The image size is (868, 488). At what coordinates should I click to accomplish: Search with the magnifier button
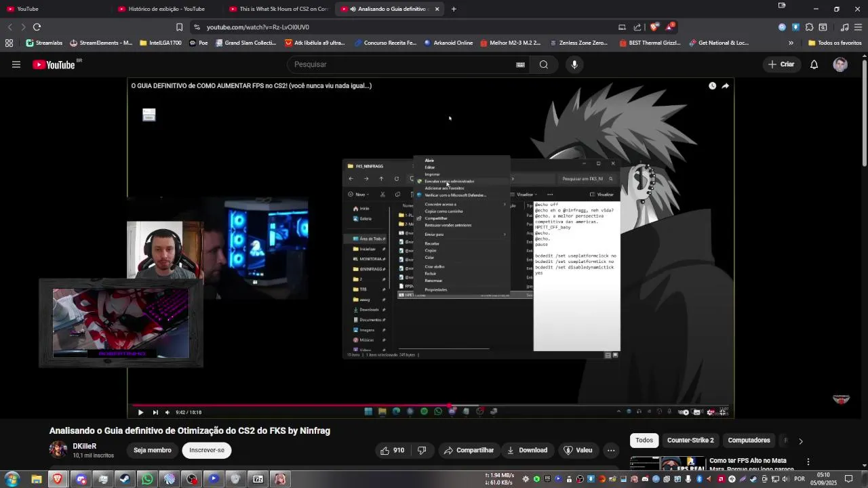pos(544,64)
